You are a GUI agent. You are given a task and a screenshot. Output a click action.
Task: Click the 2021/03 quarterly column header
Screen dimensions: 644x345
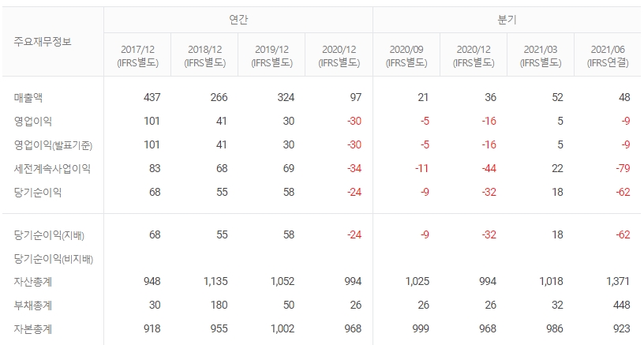[x=541, y=55]
